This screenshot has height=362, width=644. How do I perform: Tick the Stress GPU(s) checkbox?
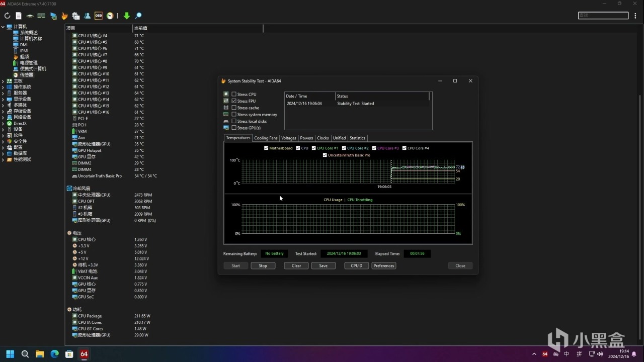click(x=234, y=128)
